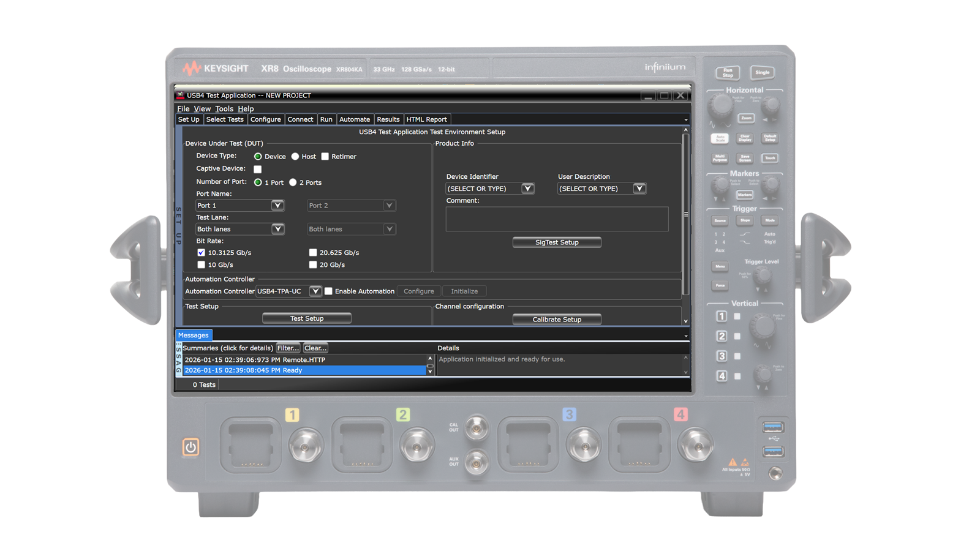Click the red channel 4 input label
The image size is (980, 551).
click(680, 415)
